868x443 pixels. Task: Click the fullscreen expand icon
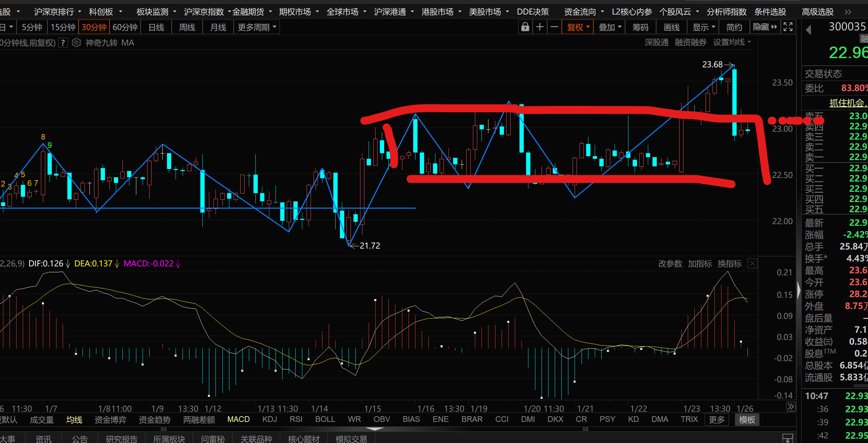click(x=788, y=27)
